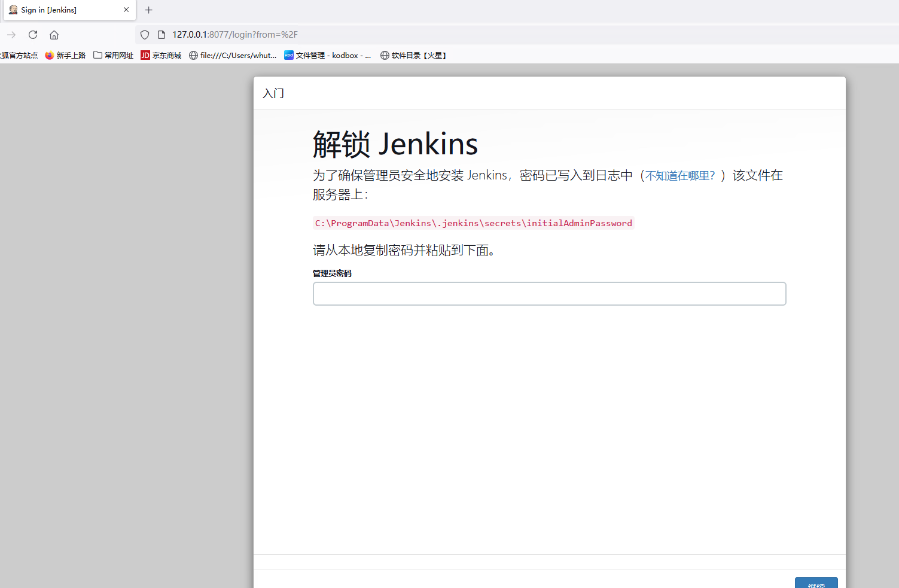Open the 狐官方站点 bookmark
This screenshot has height=588, width=899.
coord(19,55)
